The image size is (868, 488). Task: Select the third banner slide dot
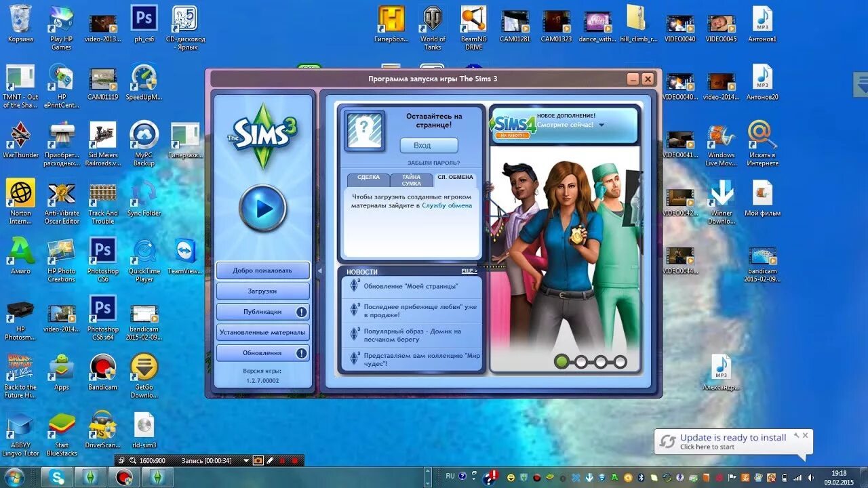click(x=601, y=361)
